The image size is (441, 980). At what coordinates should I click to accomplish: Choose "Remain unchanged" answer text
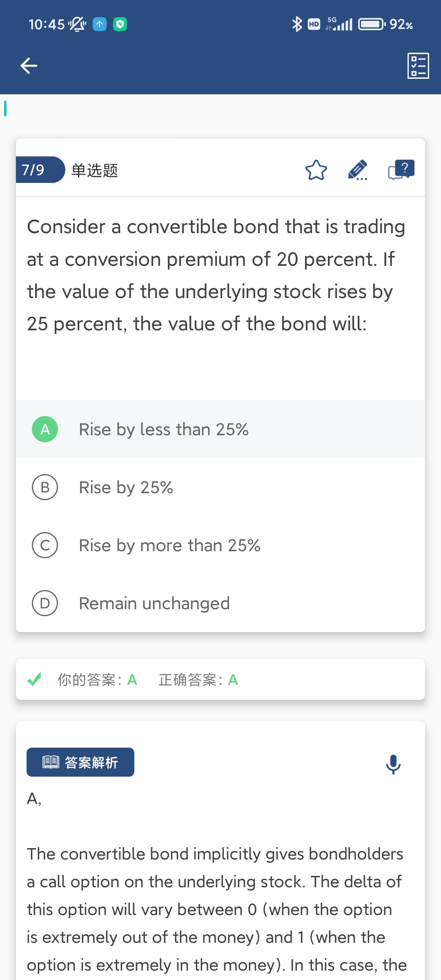pos(154,604)
